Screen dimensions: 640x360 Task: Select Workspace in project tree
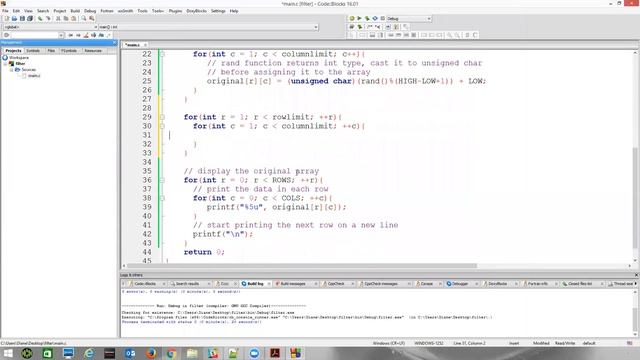tap(19, 58)
